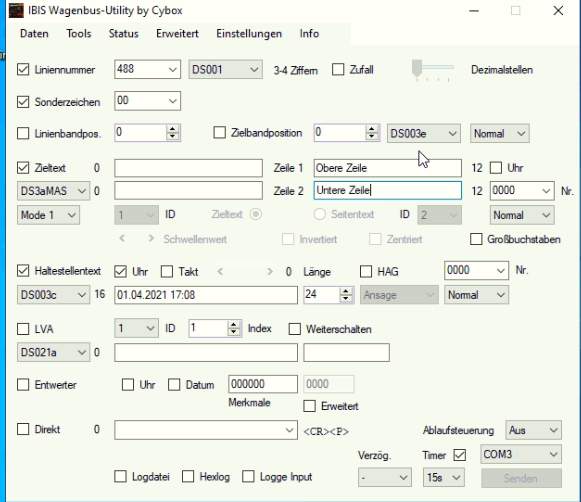
Task: Check the Entwerter checkbox
Action: coord(23,385)
